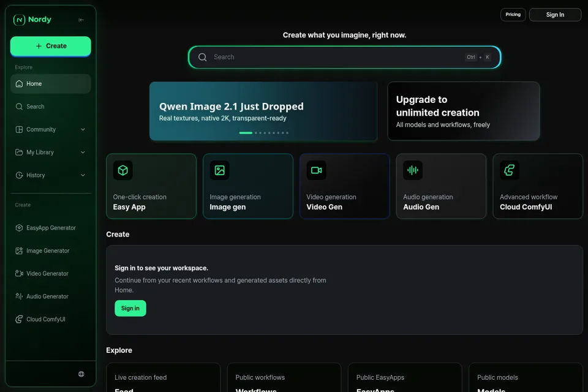
Task: Open the Public EasyApps card
Action: [405, 377]
